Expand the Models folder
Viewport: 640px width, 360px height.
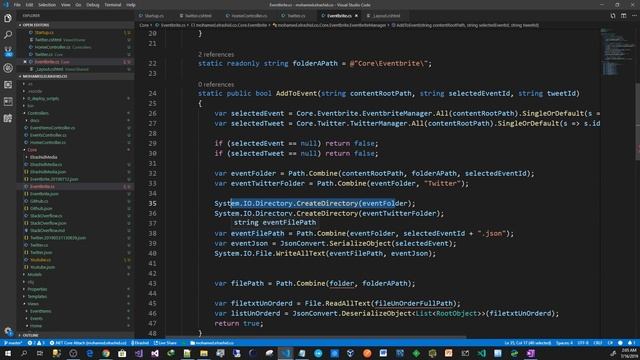click(x=34, y=274)
